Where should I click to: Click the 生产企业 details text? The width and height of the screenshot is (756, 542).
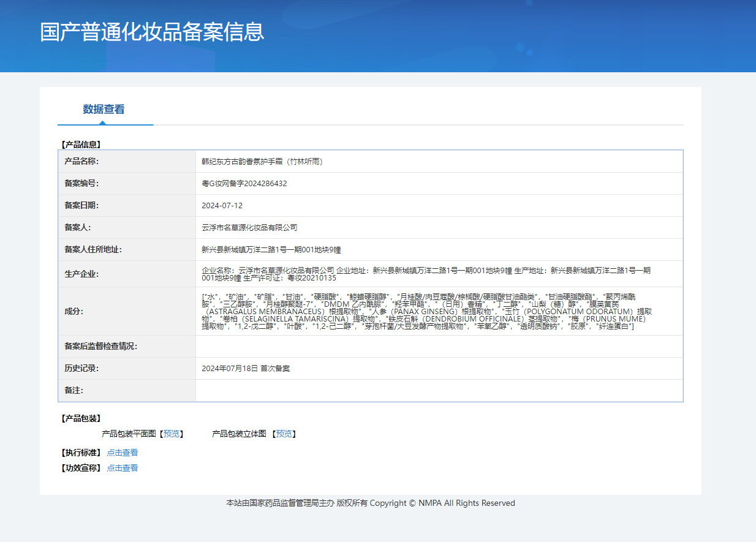(426, 274)
